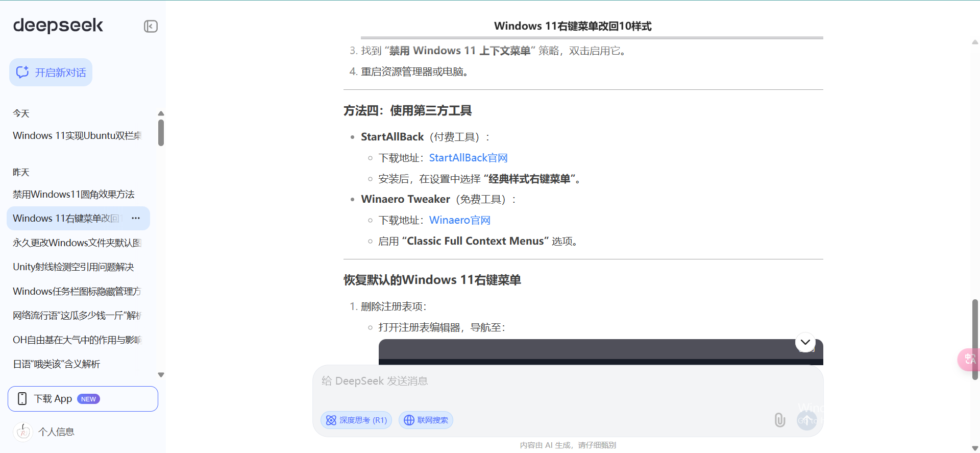This screenshot has height=453, width=980.
Task: Click the pink translate floating icon
Action: point(969,359)
